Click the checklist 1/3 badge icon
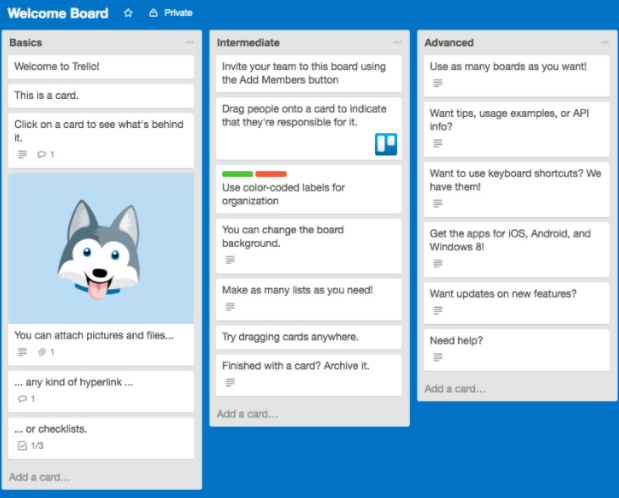Viewport: 619px width, 498px height. [23, 446]
